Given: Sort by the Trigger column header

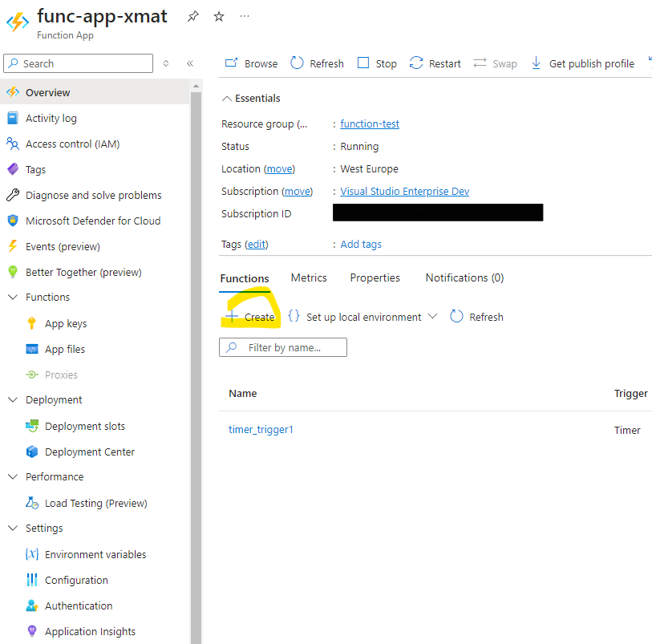Looking at the screenshot, I should 631,393.
